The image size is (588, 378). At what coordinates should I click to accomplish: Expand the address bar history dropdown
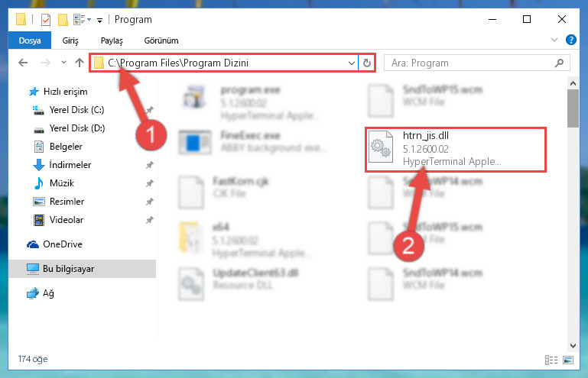352,63
